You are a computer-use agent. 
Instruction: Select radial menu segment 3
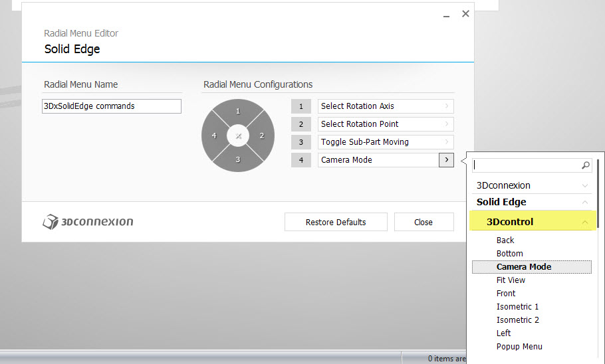point(238,159)
